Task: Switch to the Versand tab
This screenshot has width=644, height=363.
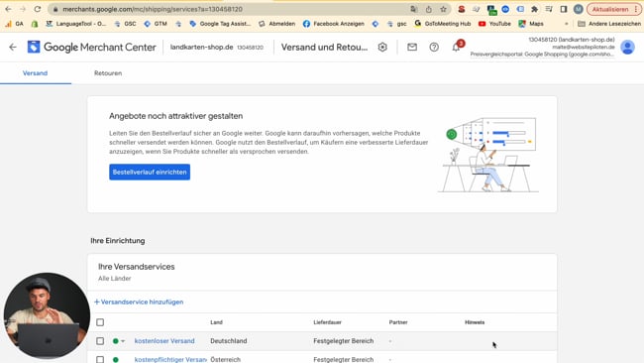Action: [x=35, y=73]
